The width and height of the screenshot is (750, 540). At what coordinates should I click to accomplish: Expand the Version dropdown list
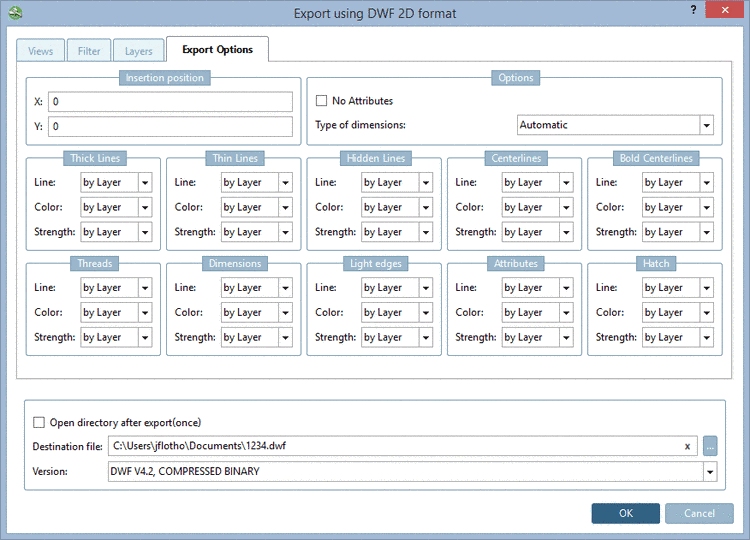709,472
